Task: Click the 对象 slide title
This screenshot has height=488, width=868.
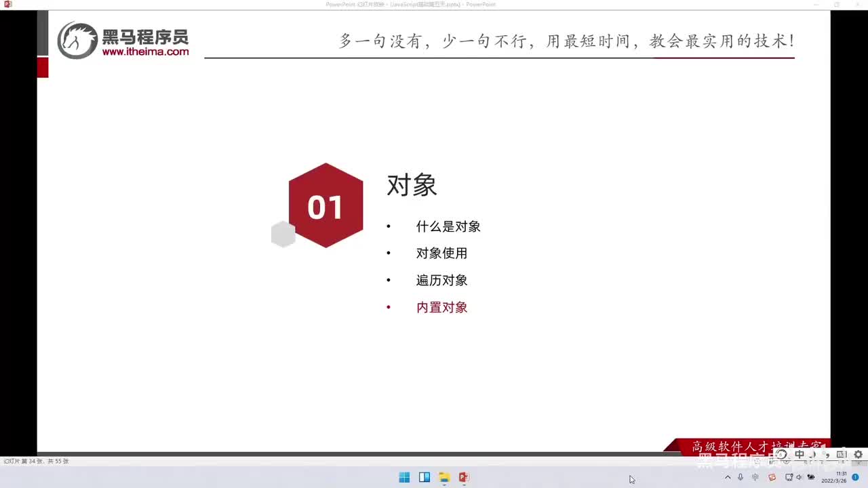Action: point(412,185)
